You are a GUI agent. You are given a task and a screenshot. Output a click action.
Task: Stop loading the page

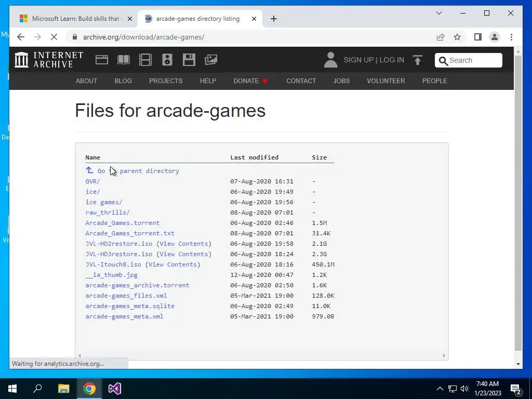pos(54,37)
